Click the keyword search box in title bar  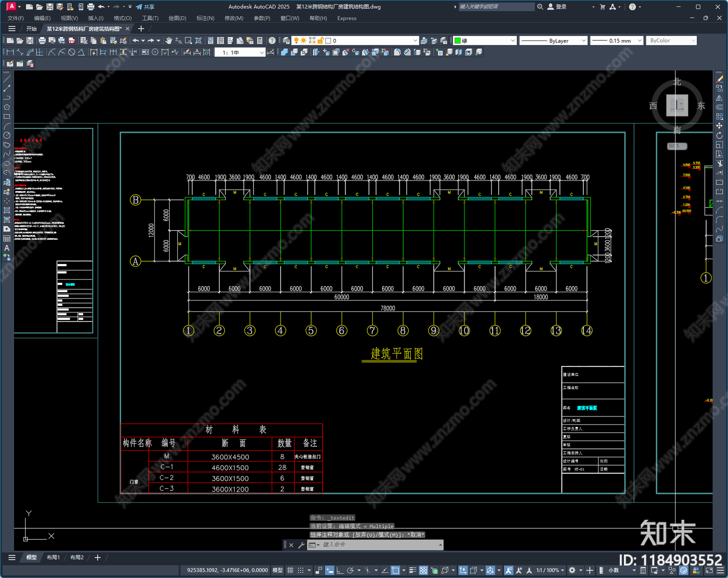(x=496, y=7)
